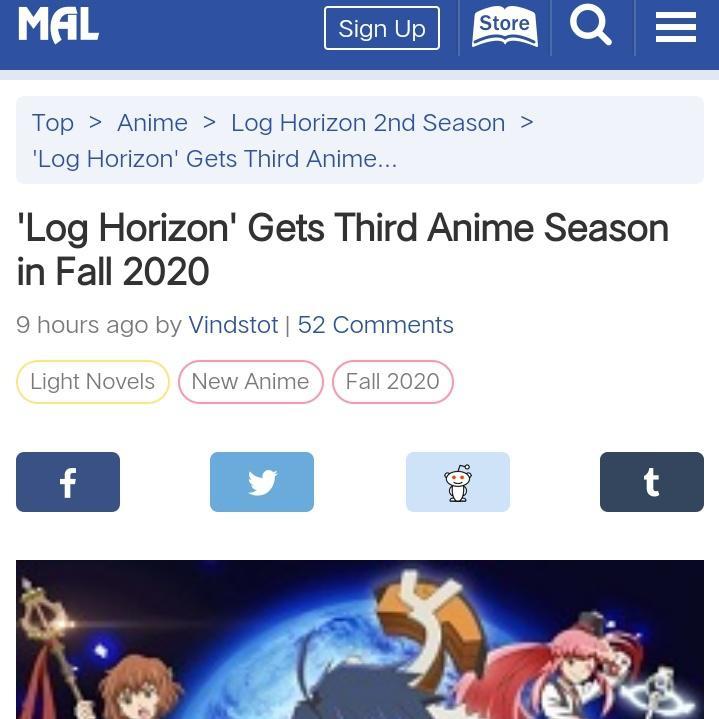The image size is (719, 719).
Task: Open the Store book icon
Action: (504, 28)
